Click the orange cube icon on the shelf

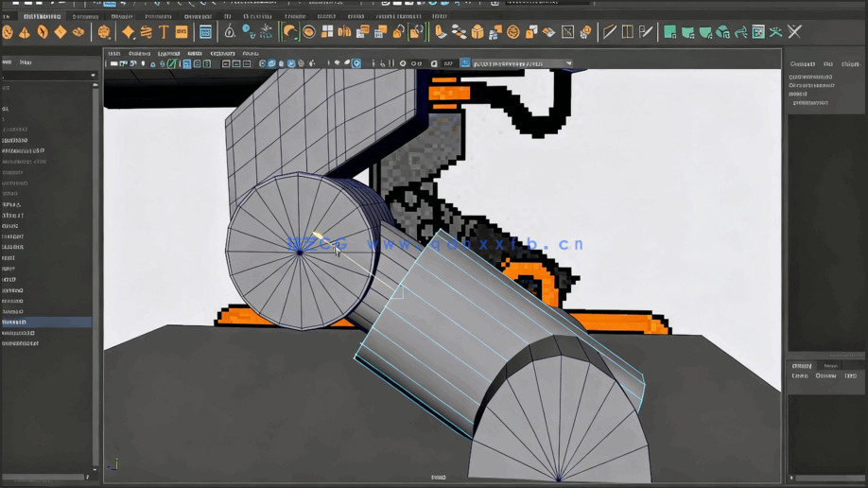tap(477, 32)
